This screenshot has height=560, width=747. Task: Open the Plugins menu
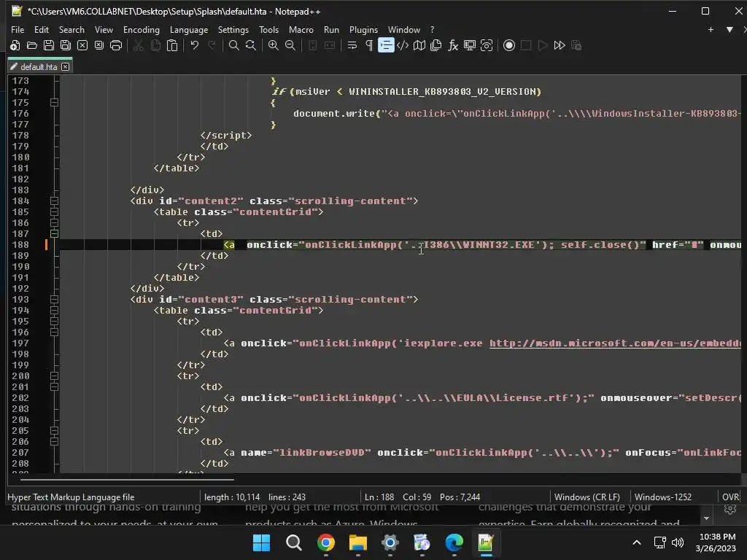363,29
